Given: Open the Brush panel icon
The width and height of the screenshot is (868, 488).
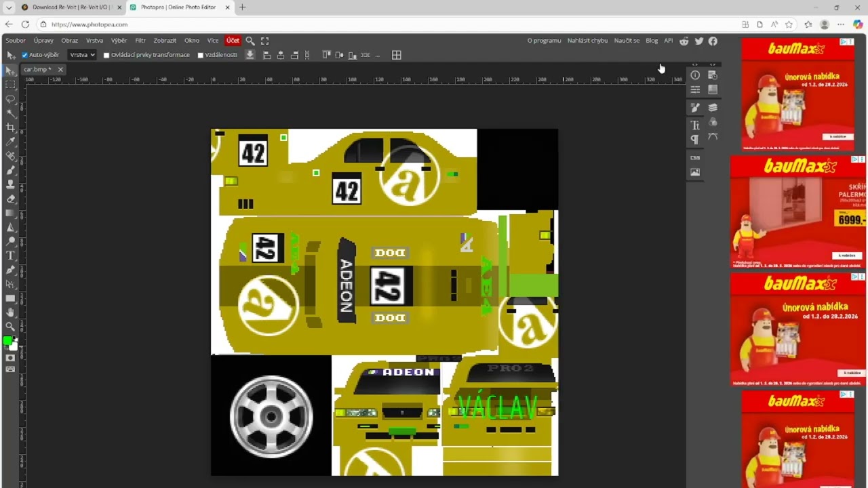Looking at the screenshot, I should [695, 107].
